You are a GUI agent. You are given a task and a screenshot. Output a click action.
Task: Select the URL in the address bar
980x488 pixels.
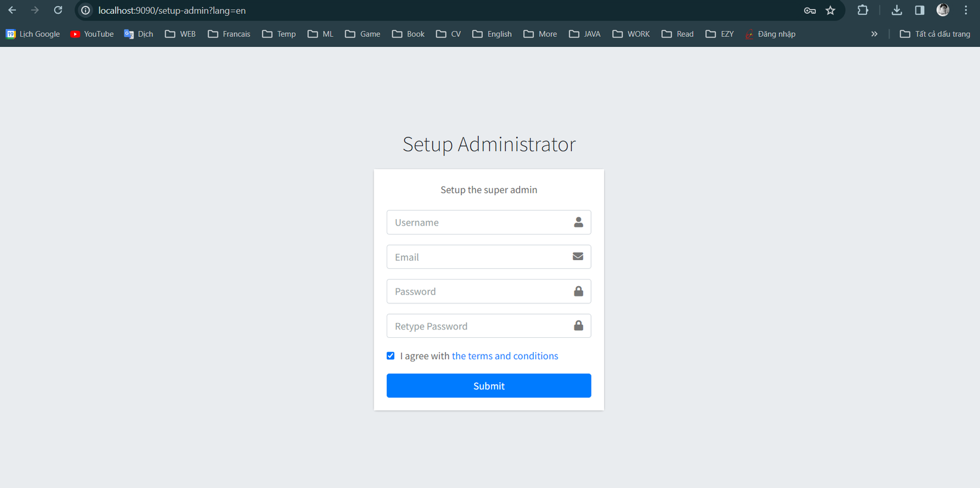pos(172,10)
